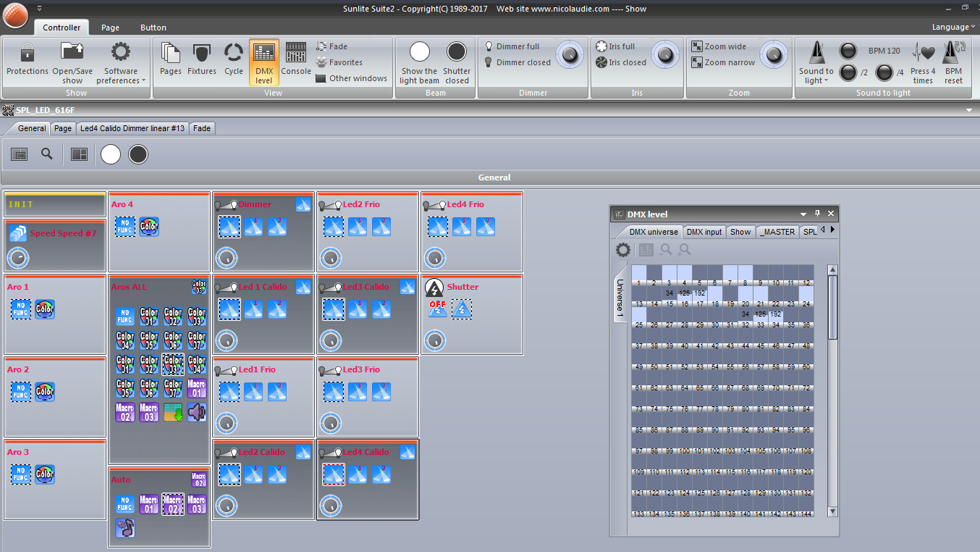Screen dimensions: 980x552
Task: Click the speaker icon in Aros ALL
Action: 197,412
